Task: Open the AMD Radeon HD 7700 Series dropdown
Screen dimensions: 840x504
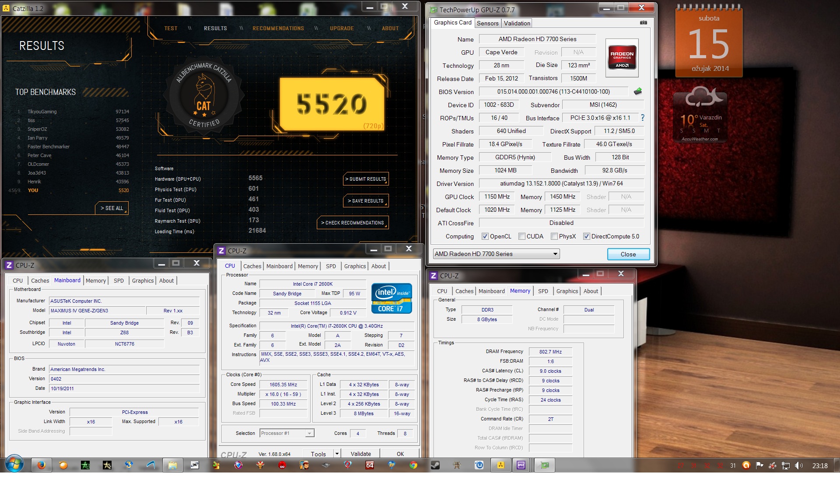Action: (x=496, y=254)
